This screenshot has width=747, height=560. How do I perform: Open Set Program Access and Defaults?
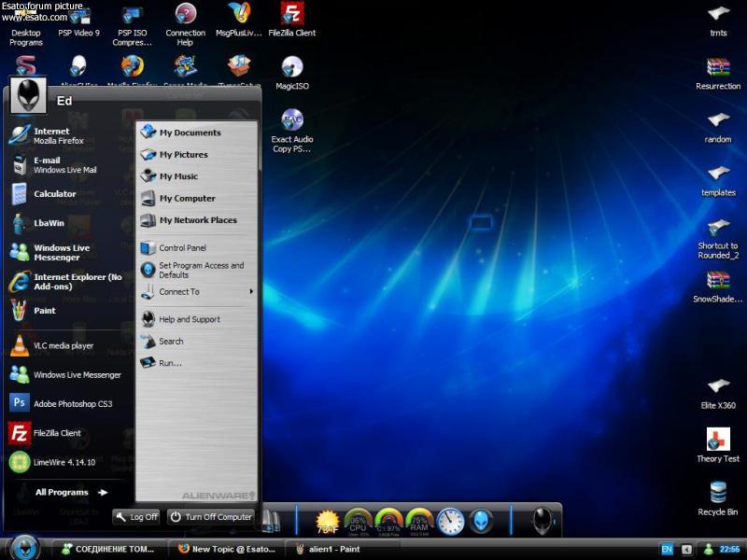coord(197,270)
